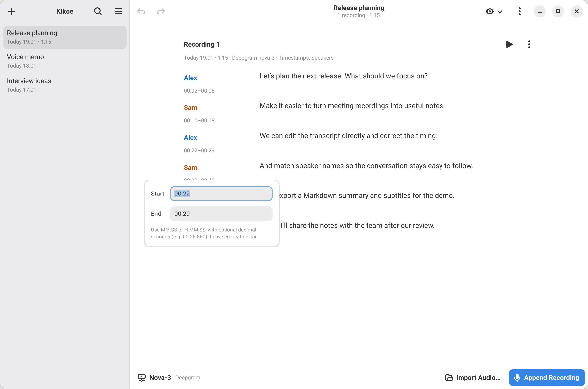This screenshot has width=588, height=389.
Task: Click timestamp 00:22–00:29 under Alex
Action: (x=199, y=150)
